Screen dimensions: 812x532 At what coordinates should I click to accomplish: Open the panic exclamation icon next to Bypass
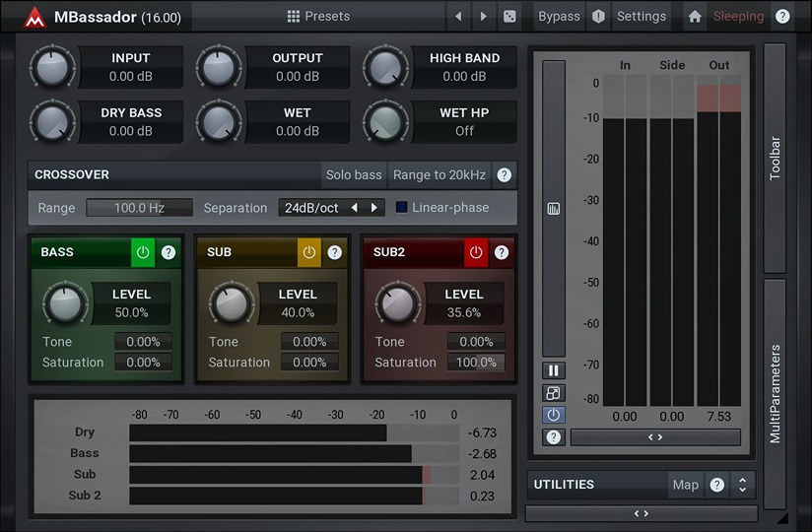tap(598, 17)
